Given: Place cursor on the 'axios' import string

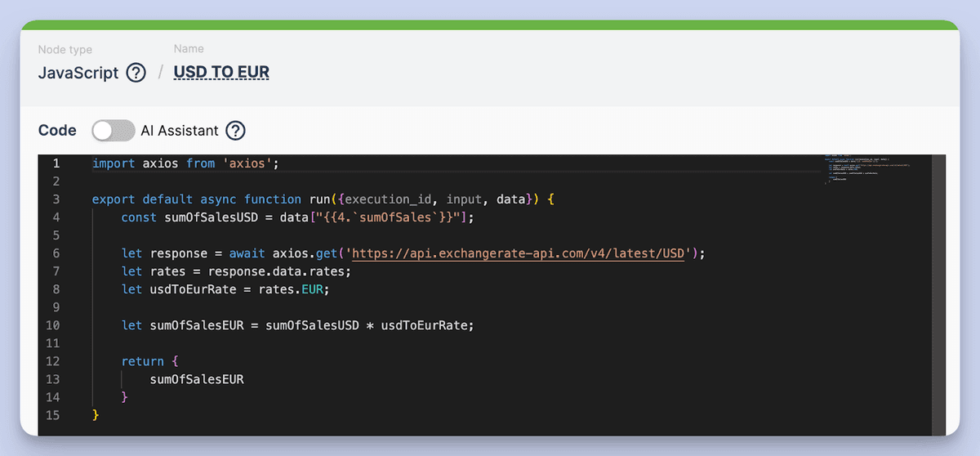Looking at the screenshot, I should pyautogui.click(x=250, y=163).
